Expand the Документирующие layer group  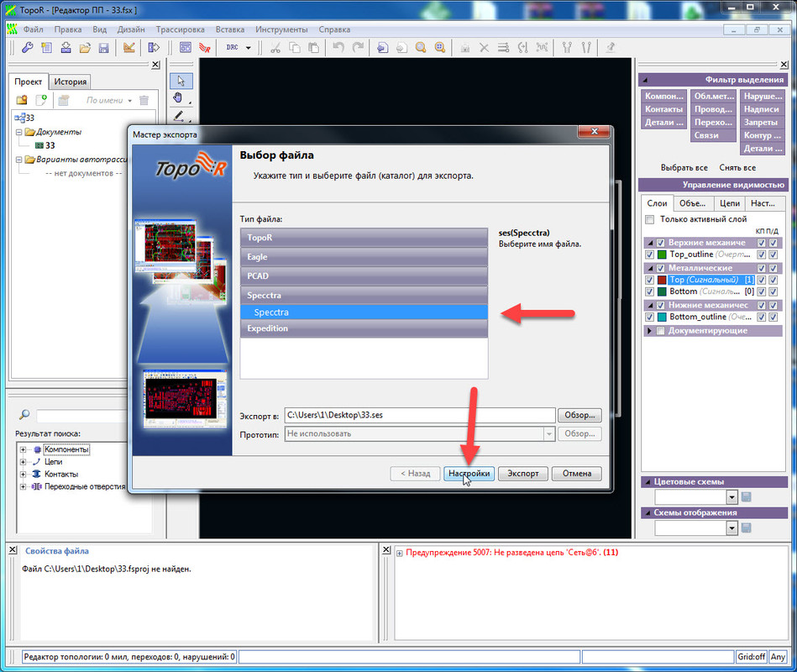[649, 331]
